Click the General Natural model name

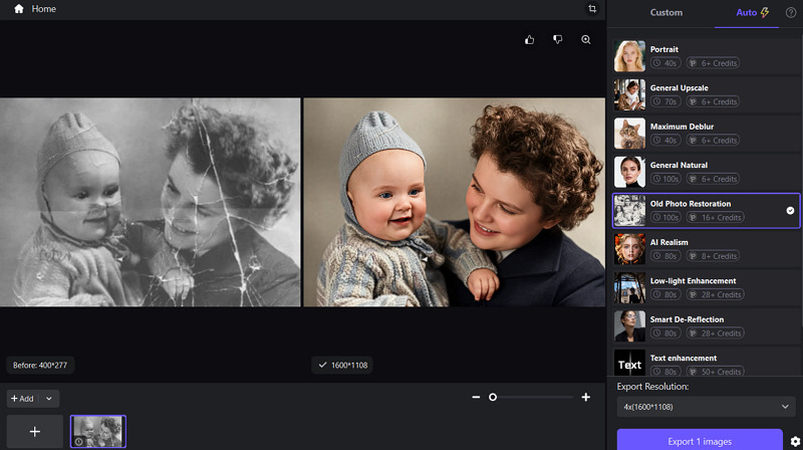[679, 165]
